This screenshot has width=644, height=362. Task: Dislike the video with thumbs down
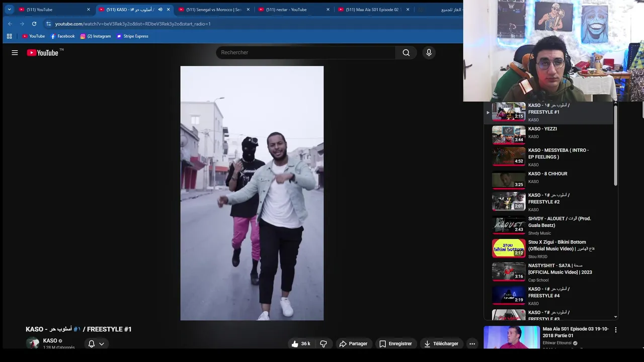324,344
